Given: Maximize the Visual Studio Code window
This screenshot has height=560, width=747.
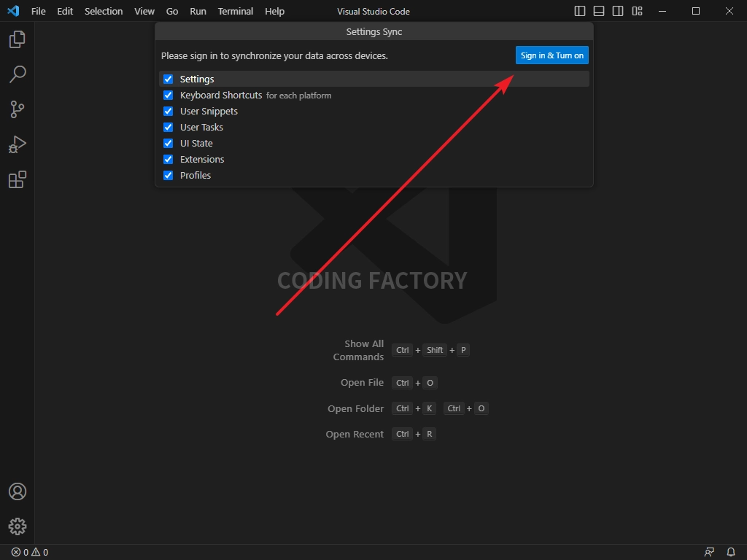Looking at the screenshot, I should (x=696, y=11).
